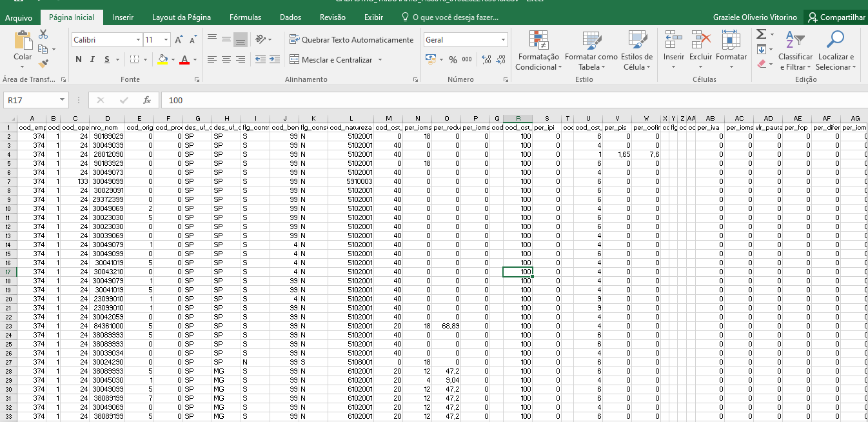
Task: Apply percent style
Action: click(453, 59)
